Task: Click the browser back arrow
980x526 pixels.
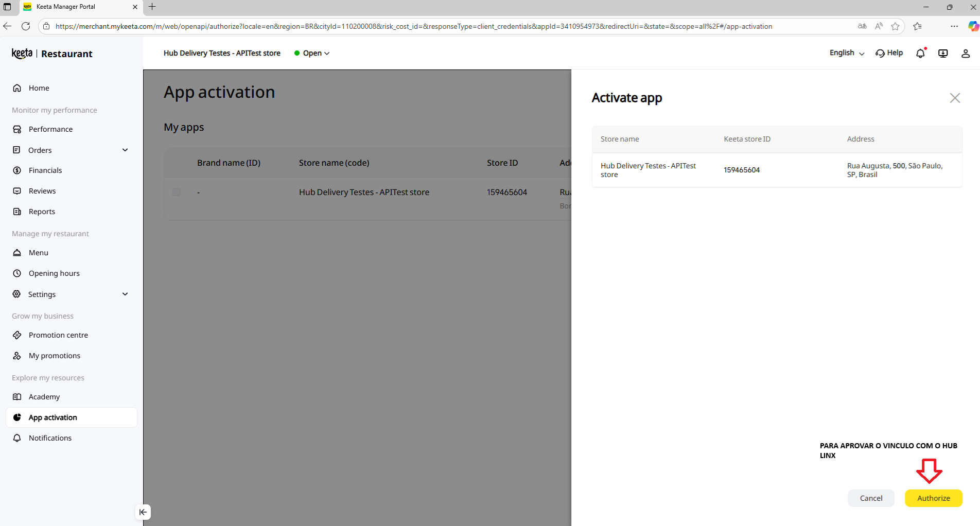Action: 7,26
